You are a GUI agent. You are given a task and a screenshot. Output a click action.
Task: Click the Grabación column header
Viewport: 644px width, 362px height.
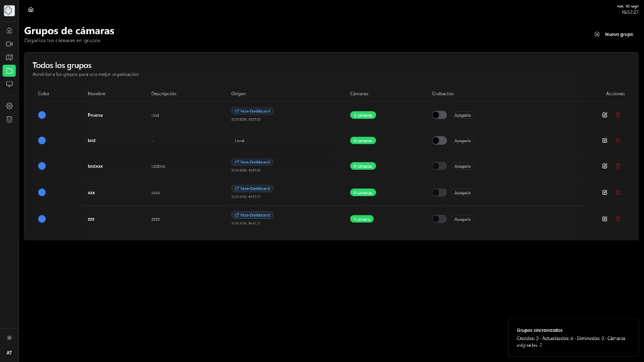click(442, 94)
